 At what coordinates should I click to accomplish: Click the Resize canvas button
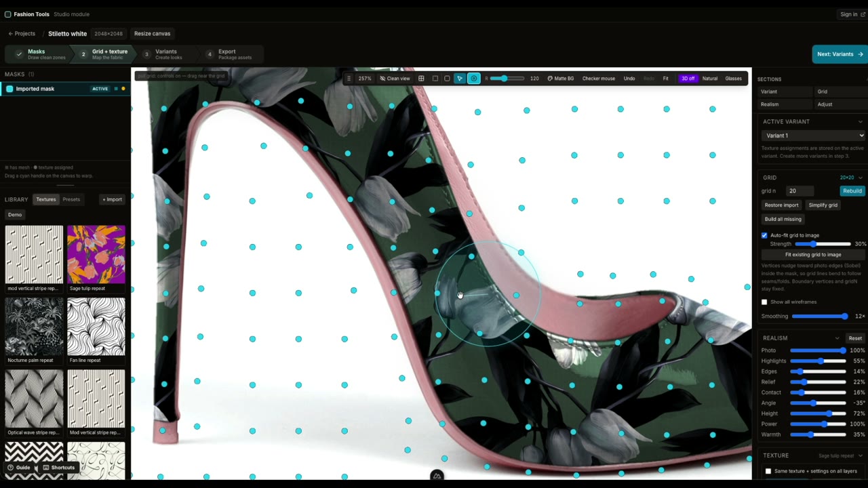click(152, 34)
